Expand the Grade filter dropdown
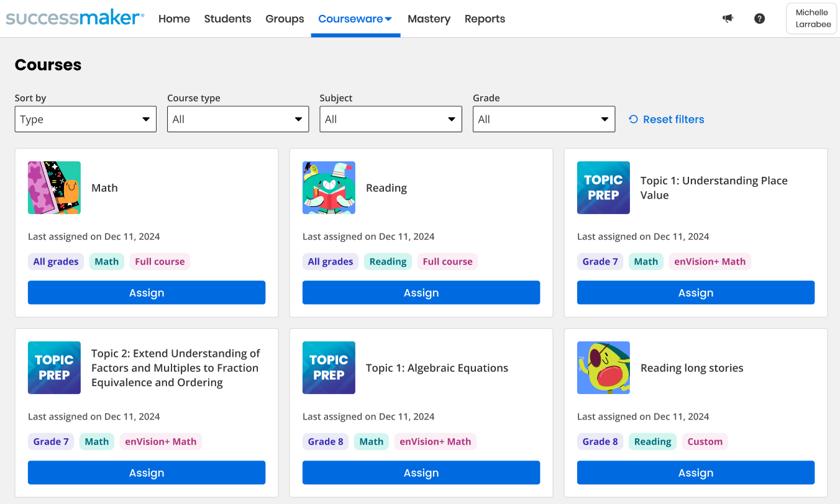This screenshot has height=504, width=840. coord(544,119)
